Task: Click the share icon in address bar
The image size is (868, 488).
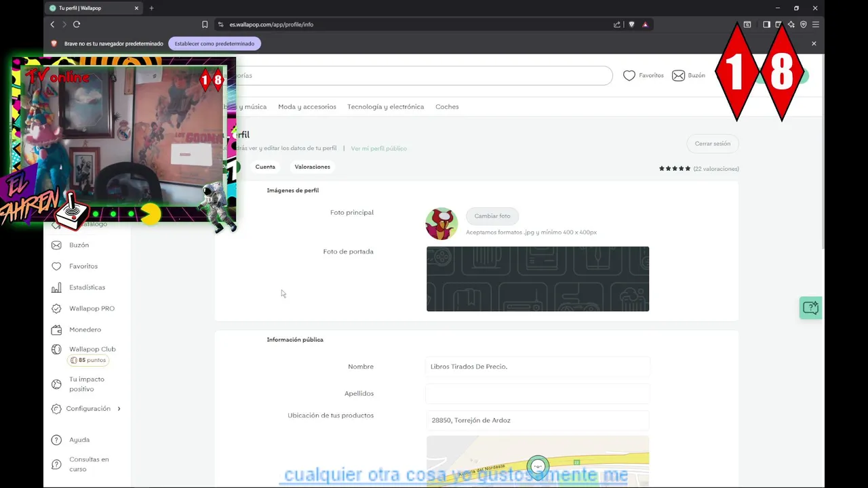Action: point(617,24)
